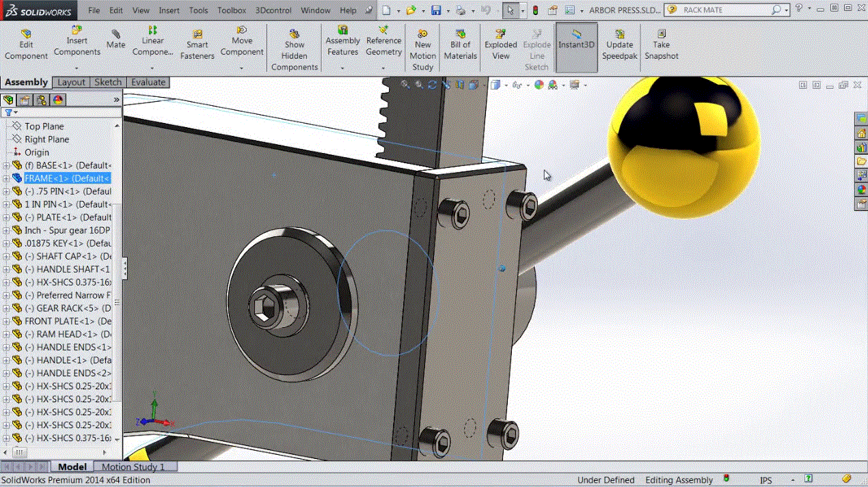Open the Insert Components tool
This screenshot has width=868, height=487.
(77, 41)
